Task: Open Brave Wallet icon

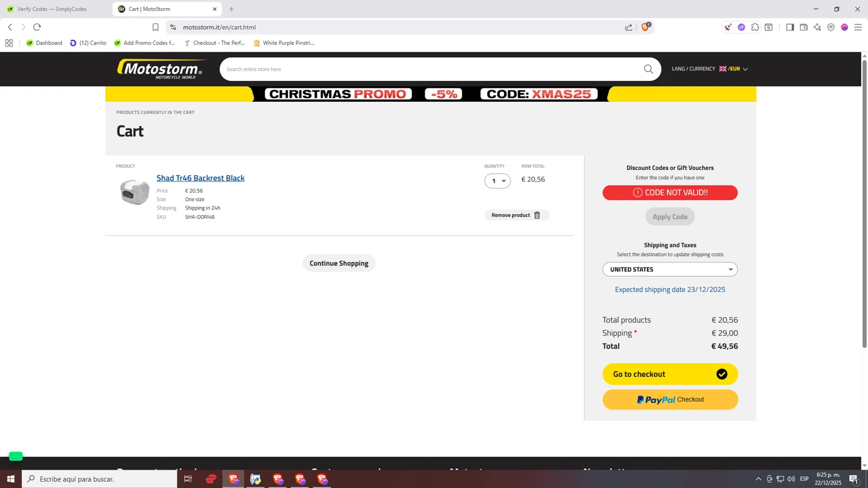Action: [804, 27]
